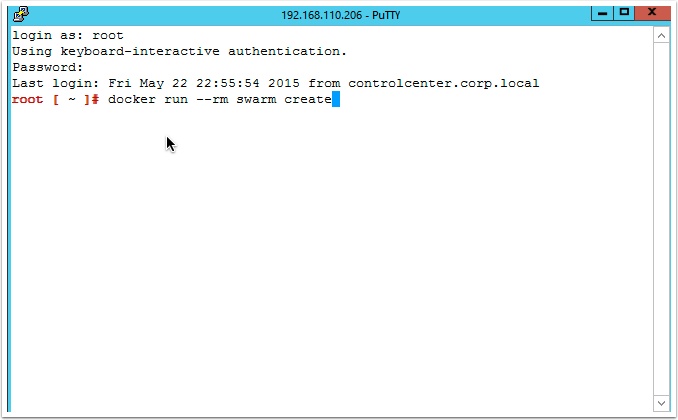Click the scrollbar down arrow
Screen dimensions: 678x420
pos(661,403)
